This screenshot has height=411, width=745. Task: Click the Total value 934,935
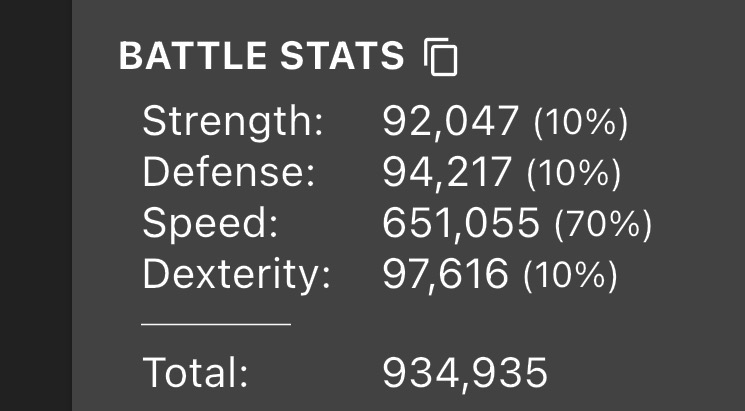click(465, 373)
